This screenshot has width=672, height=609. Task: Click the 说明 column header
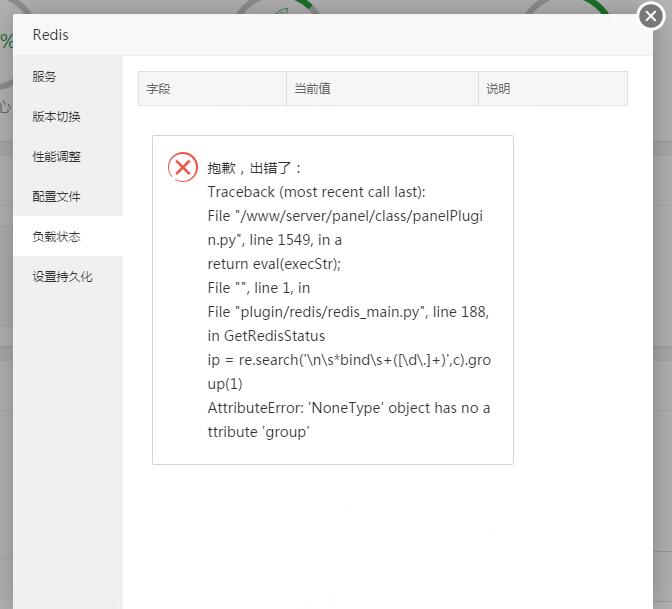coord(553,89)
